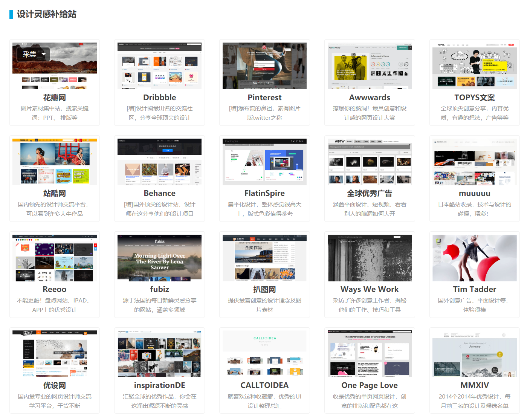Screen dimensions: 530x420
Task: Click the 全球优秀广告 title link
Action: pyautogui.click(x=370, y=193)
